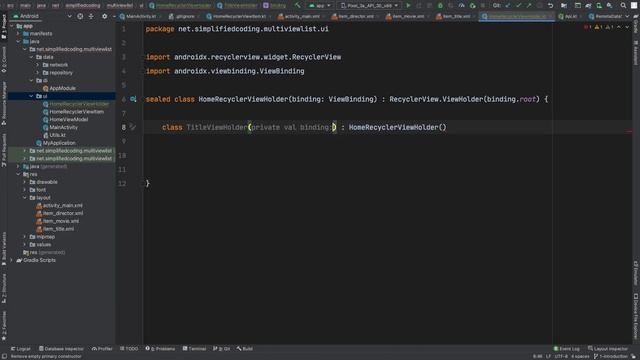
Task: Expand the drawable resource folder
Action: coord(25,182)
